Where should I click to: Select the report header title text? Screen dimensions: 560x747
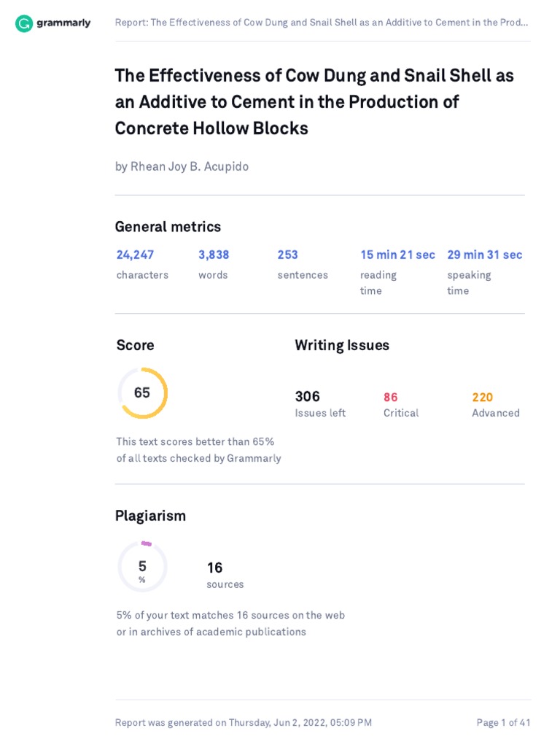click(322, 23)
